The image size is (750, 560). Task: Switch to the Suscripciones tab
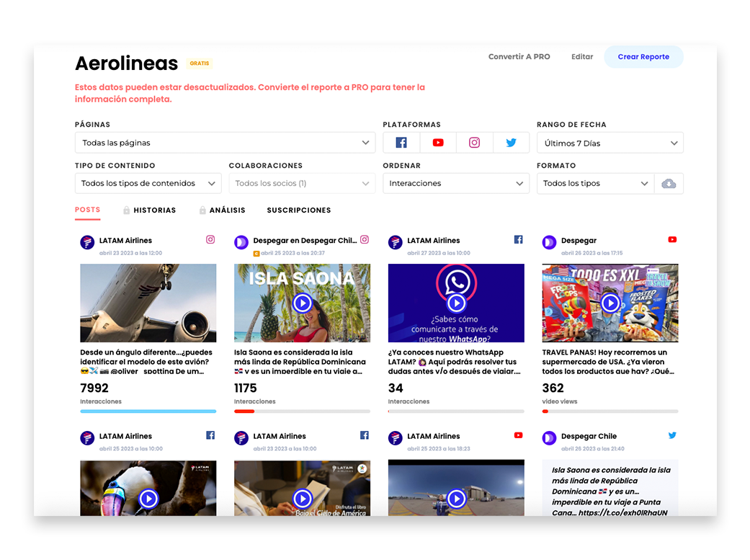(x=299, y=210)
